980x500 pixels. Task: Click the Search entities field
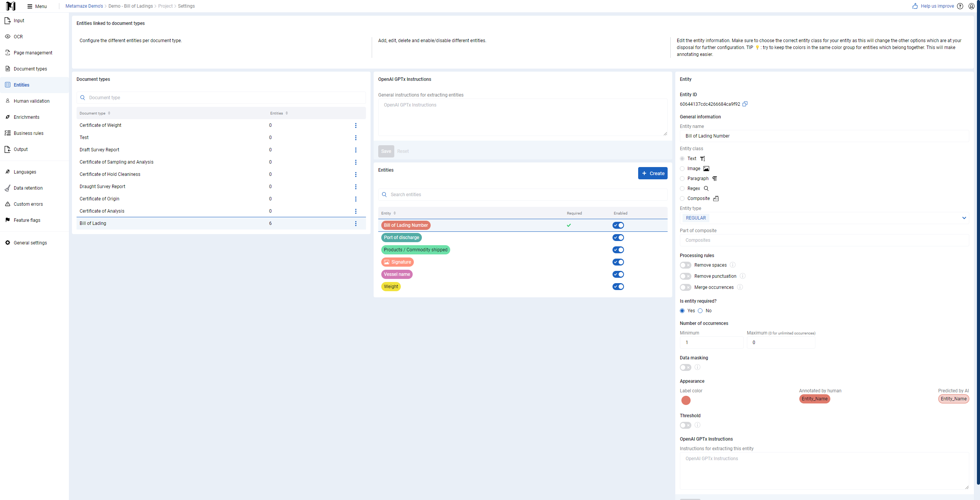[523, 195]
